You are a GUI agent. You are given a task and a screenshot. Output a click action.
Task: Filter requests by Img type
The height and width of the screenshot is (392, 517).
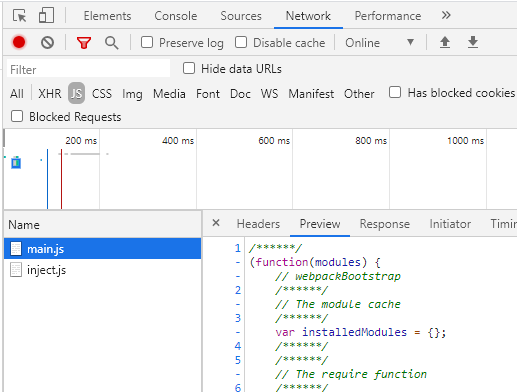coord(132,94)
